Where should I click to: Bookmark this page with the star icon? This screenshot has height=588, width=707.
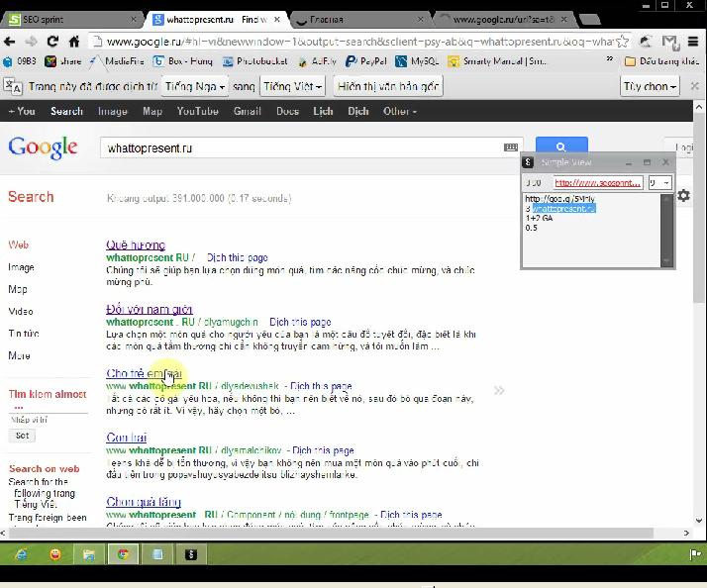[622, 42]
